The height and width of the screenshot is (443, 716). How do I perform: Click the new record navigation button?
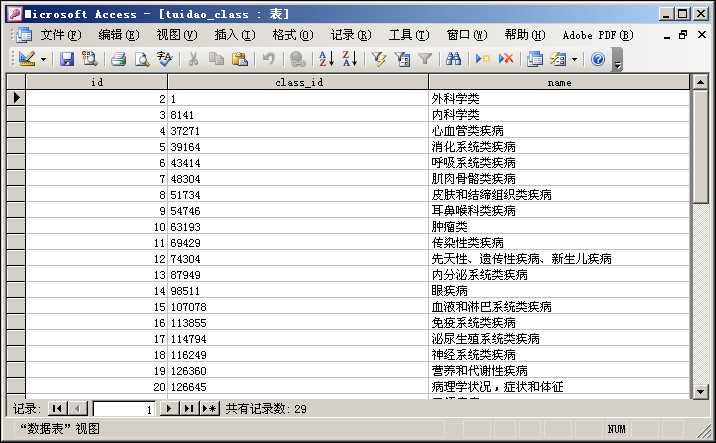point(210,408)
